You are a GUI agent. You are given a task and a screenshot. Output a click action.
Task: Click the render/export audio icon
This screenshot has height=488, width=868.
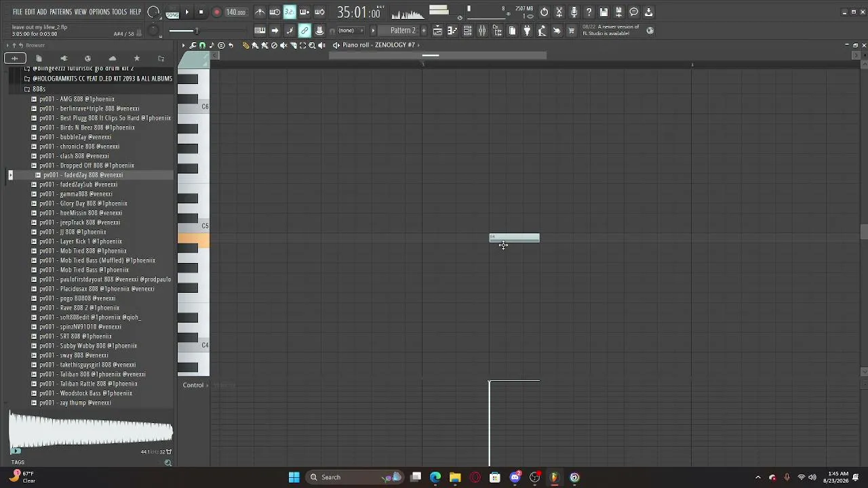pyautogui.click(x=619, y=12)
